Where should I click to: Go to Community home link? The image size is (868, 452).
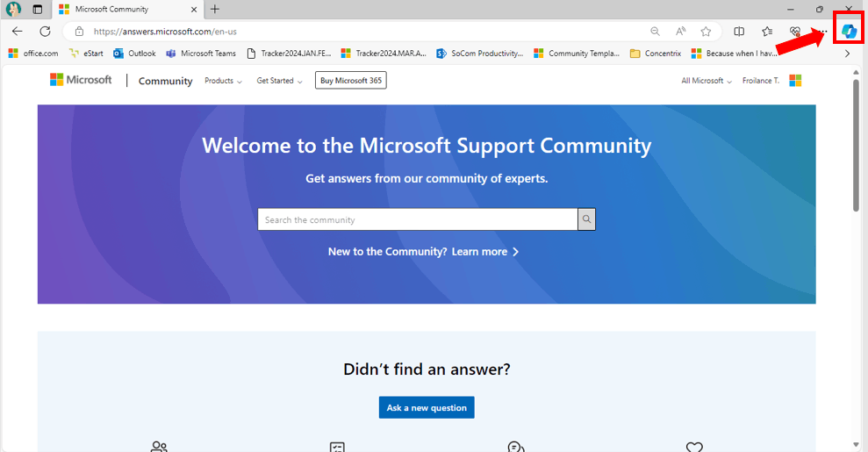click(x=166, y=81)
